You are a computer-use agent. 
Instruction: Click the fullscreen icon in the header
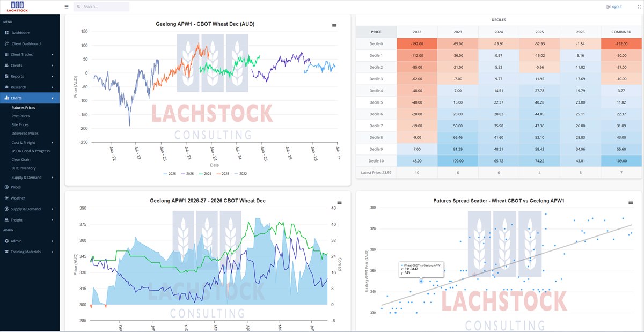coord(639,6)
